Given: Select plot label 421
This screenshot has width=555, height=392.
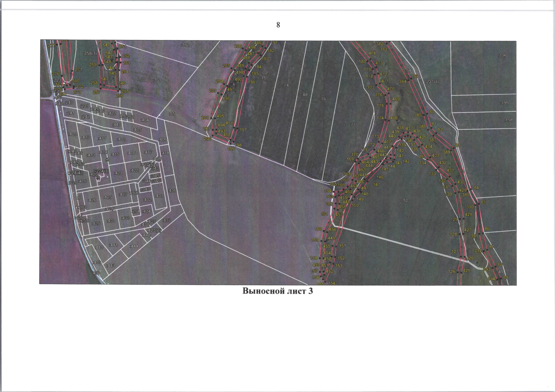Looking at the screenshot, I should pos(118,173).
